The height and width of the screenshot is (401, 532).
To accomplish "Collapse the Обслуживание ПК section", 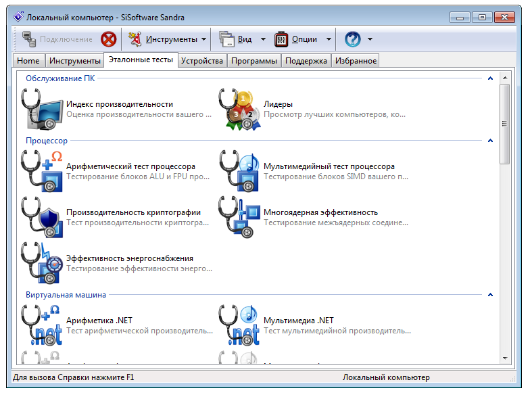I will pos(490,78).
